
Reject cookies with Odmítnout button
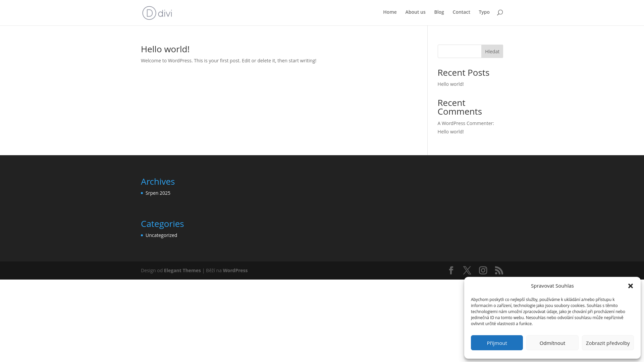point(552,343)
